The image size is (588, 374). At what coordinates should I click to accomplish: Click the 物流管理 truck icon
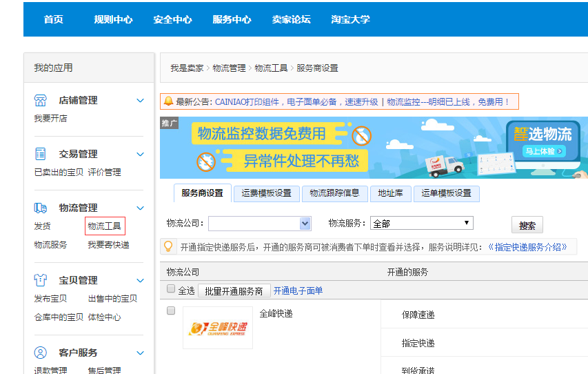click(x=41, y=208)
